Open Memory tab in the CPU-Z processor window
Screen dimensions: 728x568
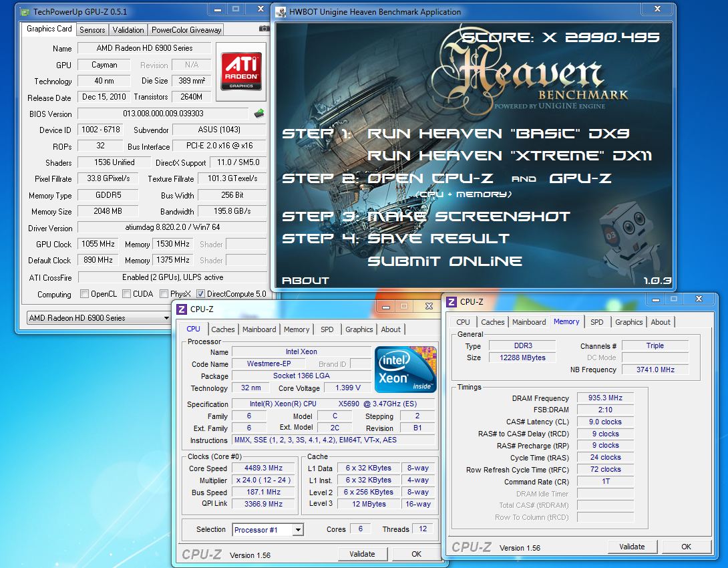[x=297, y=329]
